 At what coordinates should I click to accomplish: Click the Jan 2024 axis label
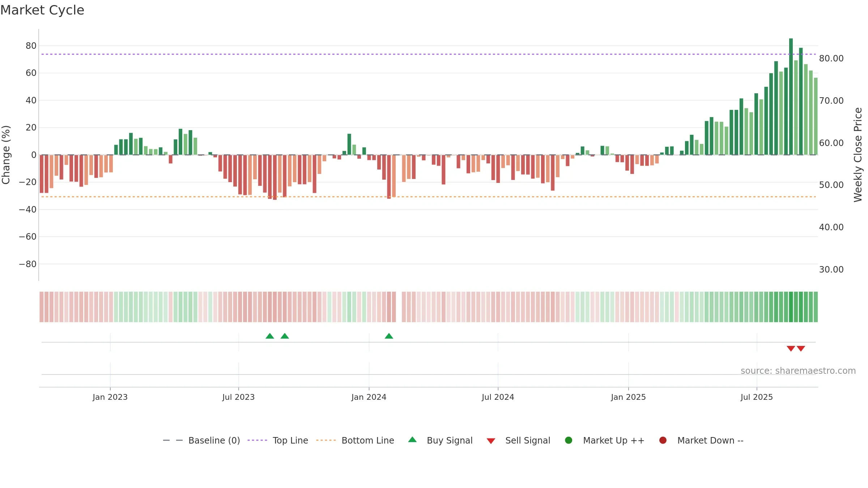(369, 397)
